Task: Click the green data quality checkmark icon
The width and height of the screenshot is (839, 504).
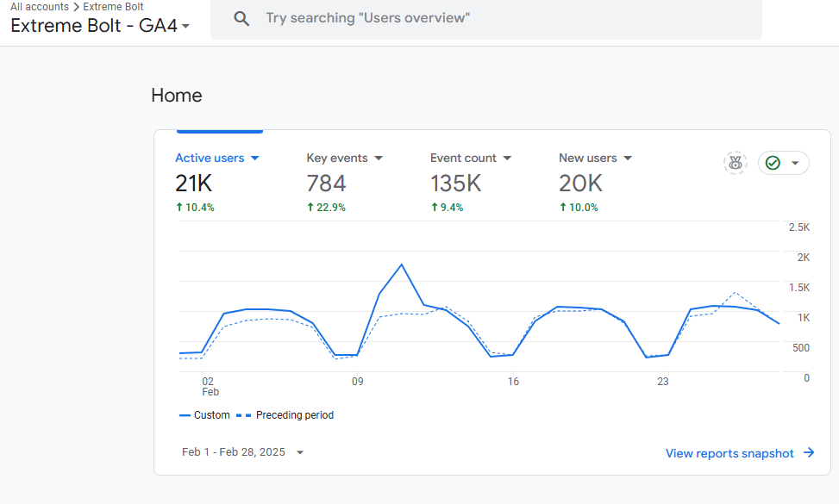Action: click(773, 163)
